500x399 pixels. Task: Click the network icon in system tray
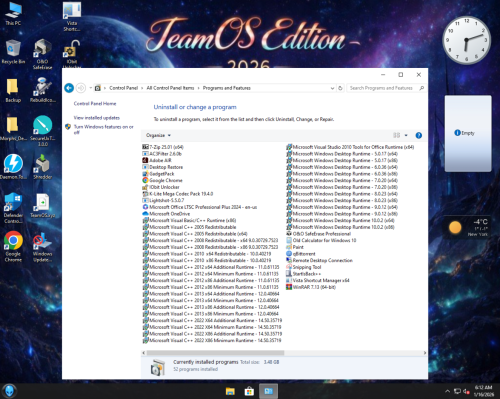(x=457, y=391)
